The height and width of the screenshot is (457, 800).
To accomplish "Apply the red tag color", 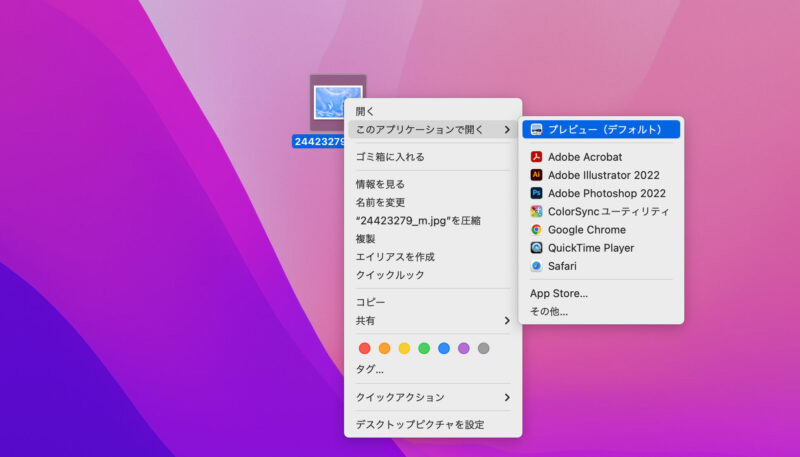I will pos(364,348).
